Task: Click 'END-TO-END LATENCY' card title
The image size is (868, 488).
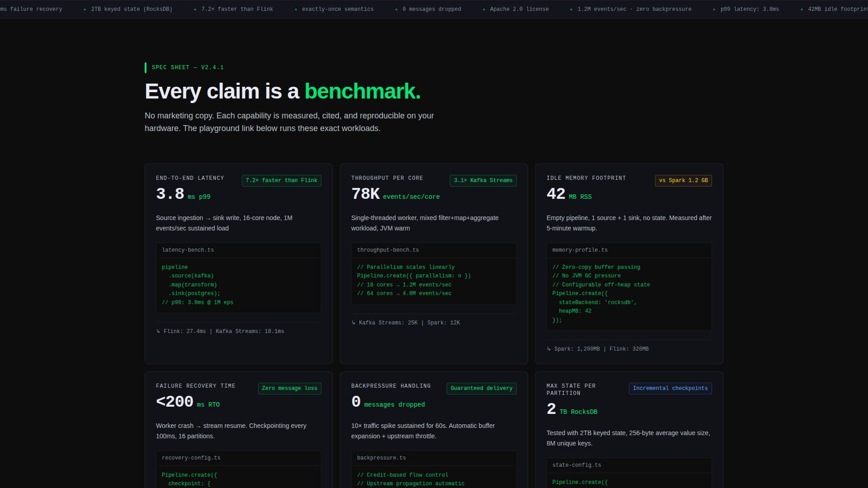Action: click(190, 178)
